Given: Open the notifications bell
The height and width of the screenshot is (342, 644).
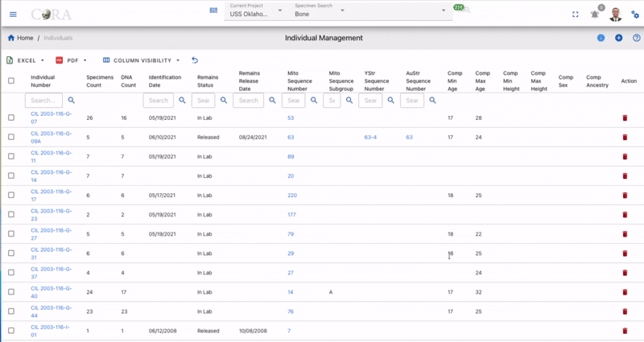Looking at the screenshot, I should 595,14.
